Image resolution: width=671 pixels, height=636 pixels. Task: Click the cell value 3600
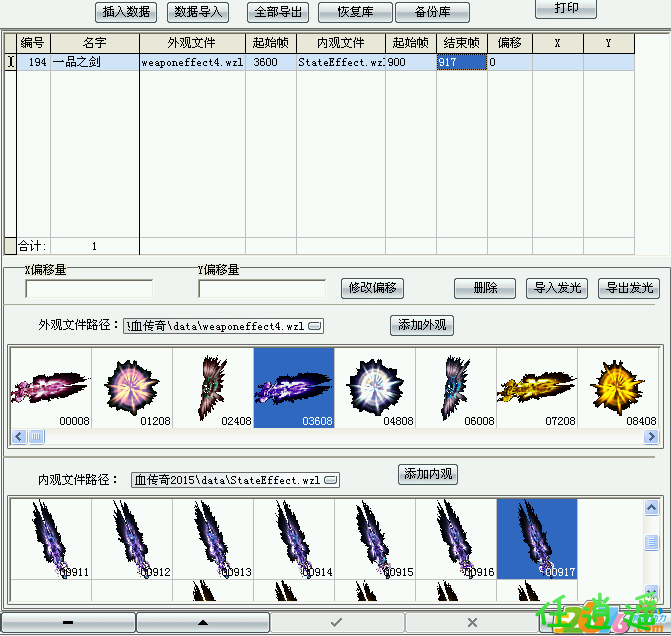(270, 62)
